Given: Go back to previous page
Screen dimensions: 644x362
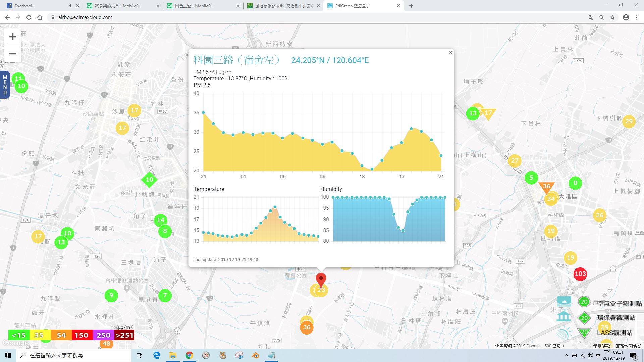Looking at the screenshot, I should pos(7,17).
